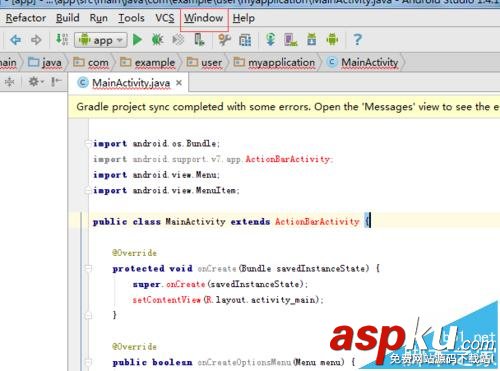The height and width of the screenshot is (371, 500).
Task: Sync project with Gradle files icon
Action: click(x=270, y=40)
